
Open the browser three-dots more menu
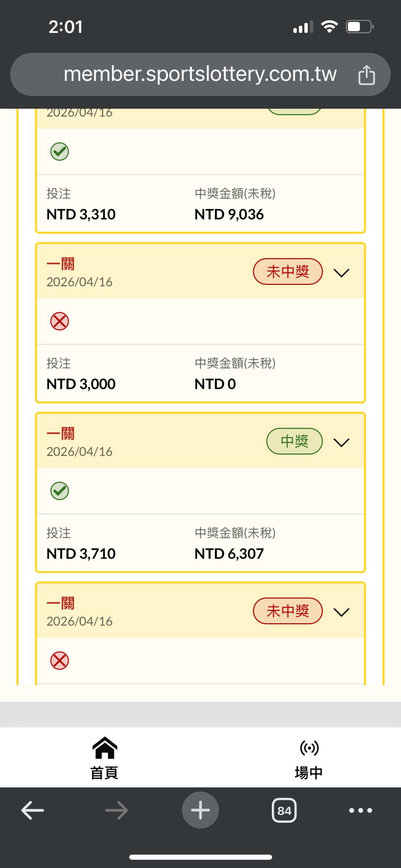point(360,810)
